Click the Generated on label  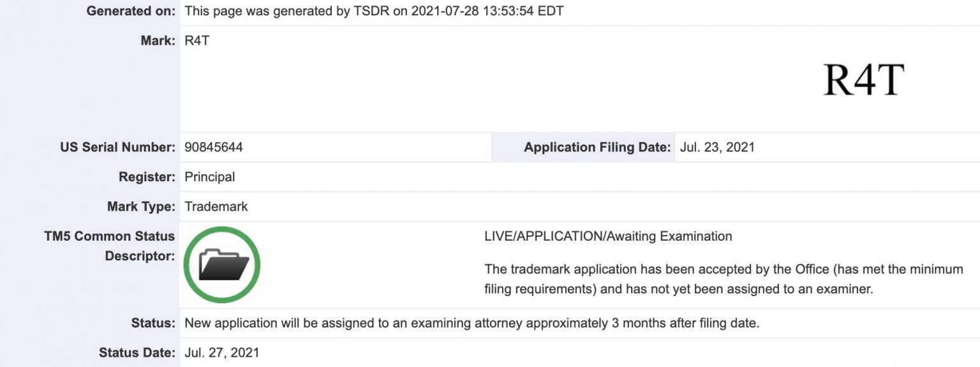(x=131, y=11)
